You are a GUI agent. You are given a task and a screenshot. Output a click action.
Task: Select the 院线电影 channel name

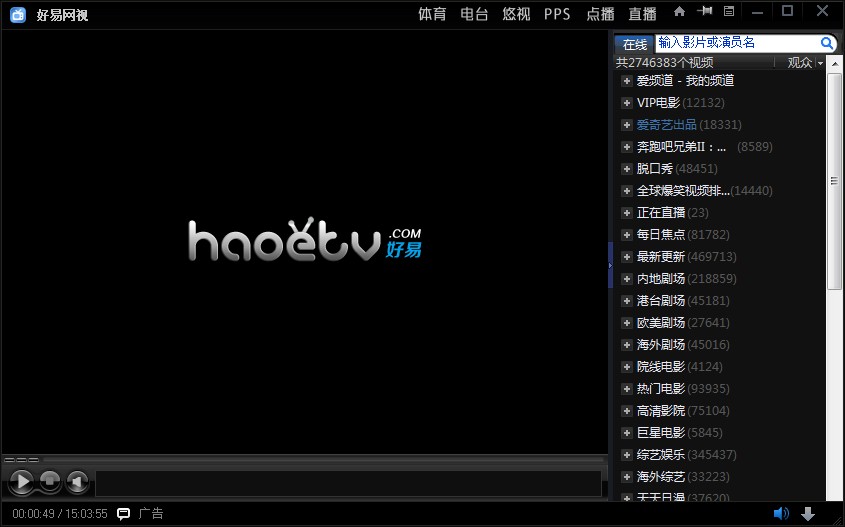tap(661, 367)
